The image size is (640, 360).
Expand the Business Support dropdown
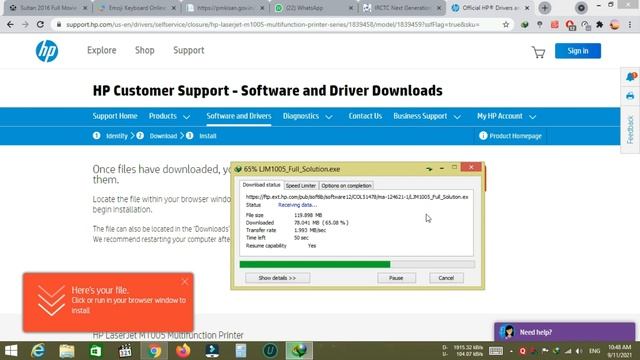pos(427,116)
